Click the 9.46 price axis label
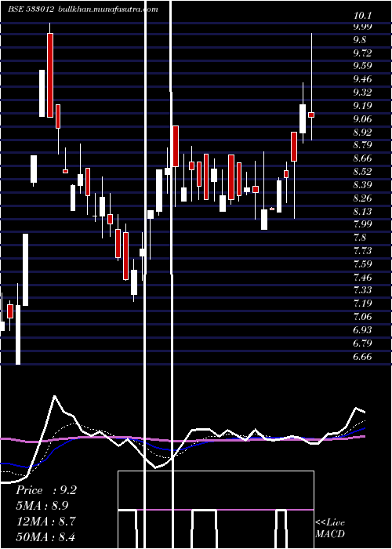The height and width of the screenshot is (549, 392). (362, 79)
